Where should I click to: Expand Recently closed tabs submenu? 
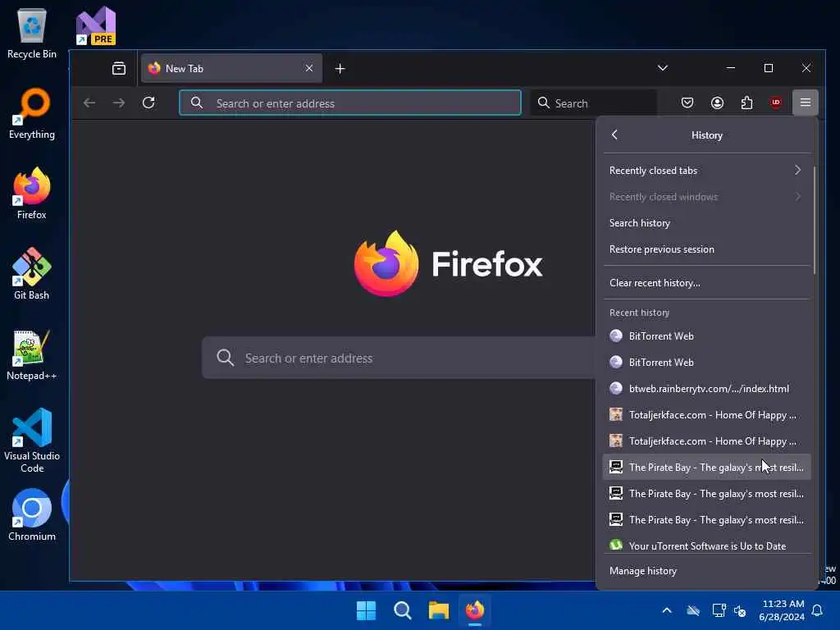(x=706, y=171)
